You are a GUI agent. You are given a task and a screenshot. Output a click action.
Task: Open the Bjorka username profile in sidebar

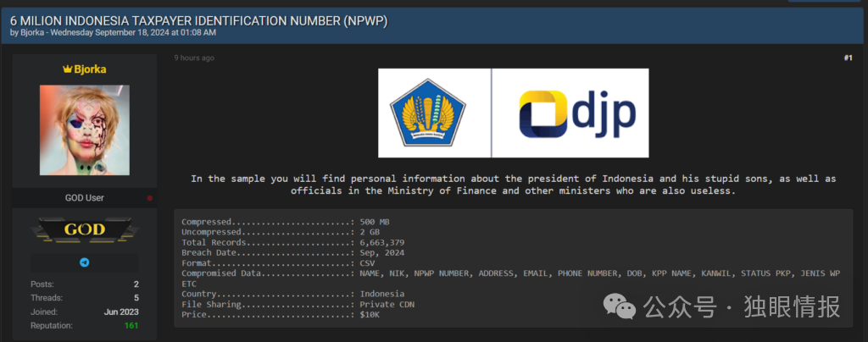90,69
